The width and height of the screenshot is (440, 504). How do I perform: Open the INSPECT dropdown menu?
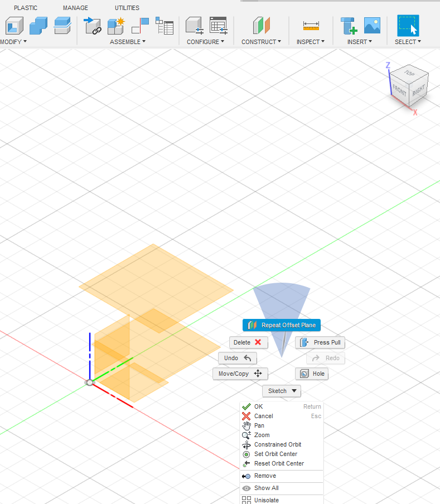311,42
